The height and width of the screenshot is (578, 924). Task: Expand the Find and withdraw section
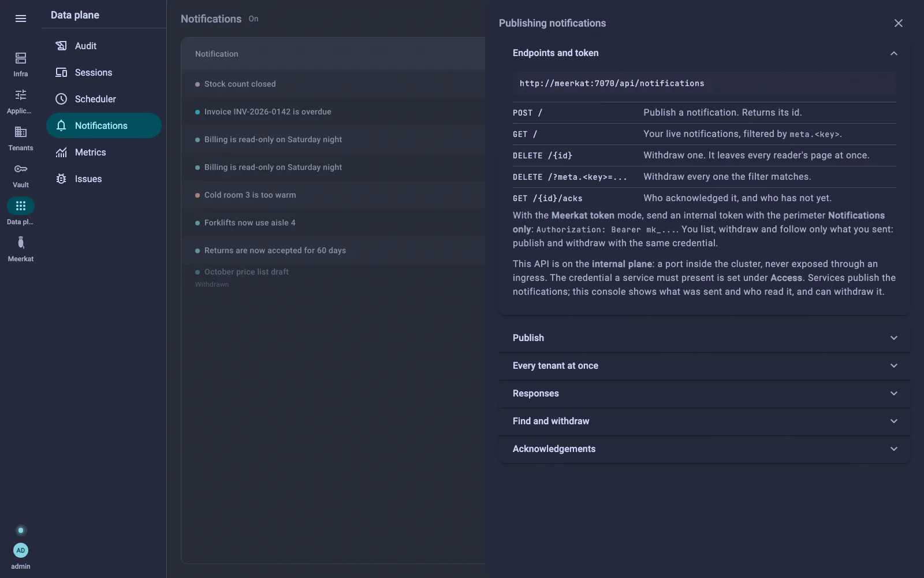704,421
